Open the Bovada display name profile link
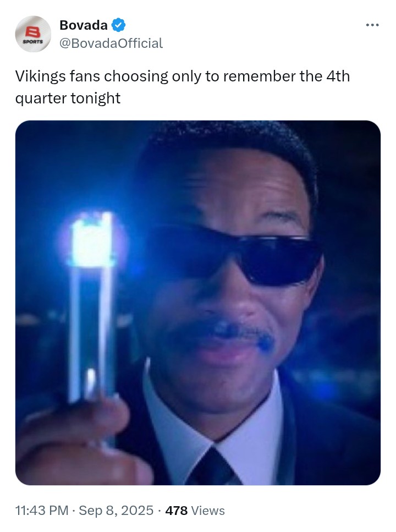 (x=84, y=25)
